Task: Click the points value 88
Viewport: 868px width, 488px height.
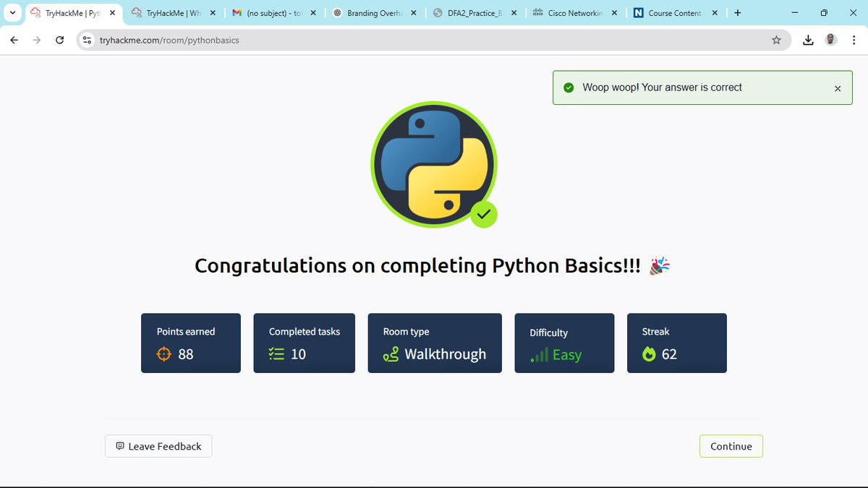Action: click(186, 354)
